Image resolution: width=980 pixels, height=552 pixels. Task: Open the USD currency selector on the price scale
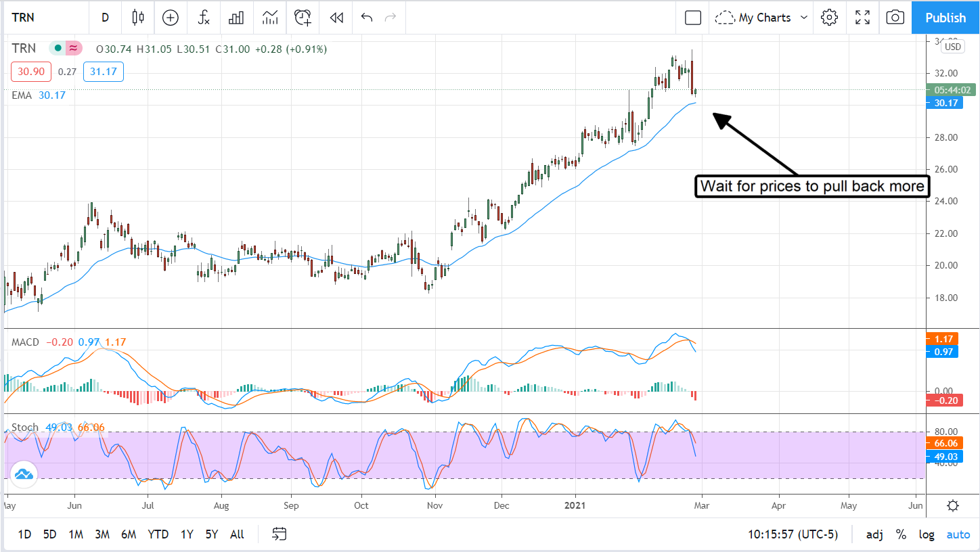click(952, 47)
